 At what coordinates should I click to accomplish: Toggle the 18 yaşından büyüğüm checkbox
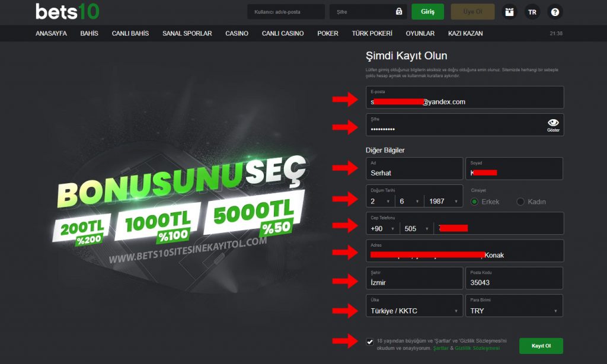[370, 341]
